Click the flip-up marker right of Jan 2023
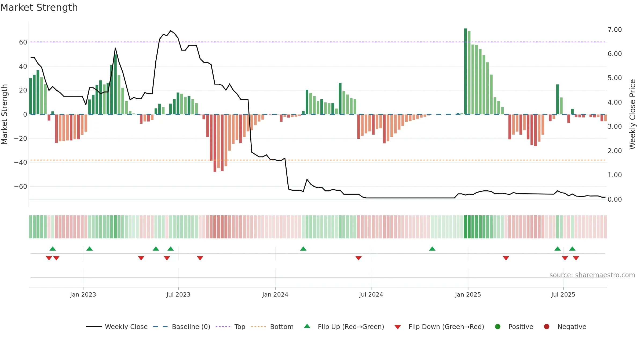 (90, 249)
